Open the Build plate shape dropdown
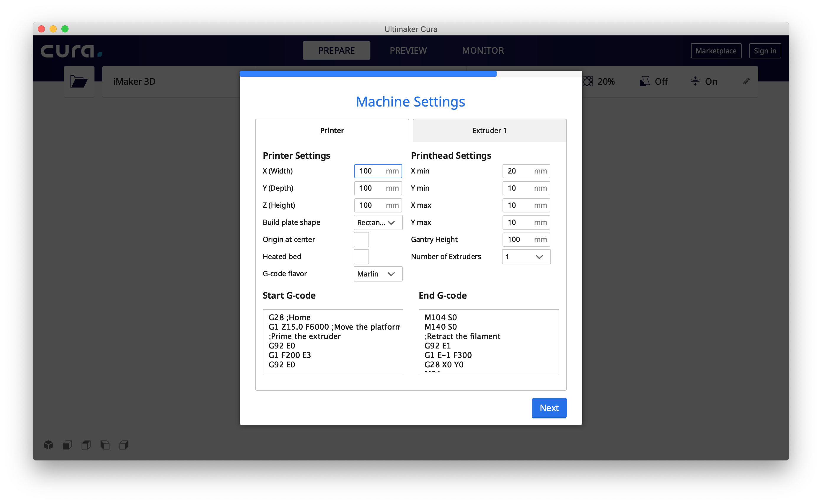Image resolution: width=822 pixels, height=504 pixels. [378, 222]
